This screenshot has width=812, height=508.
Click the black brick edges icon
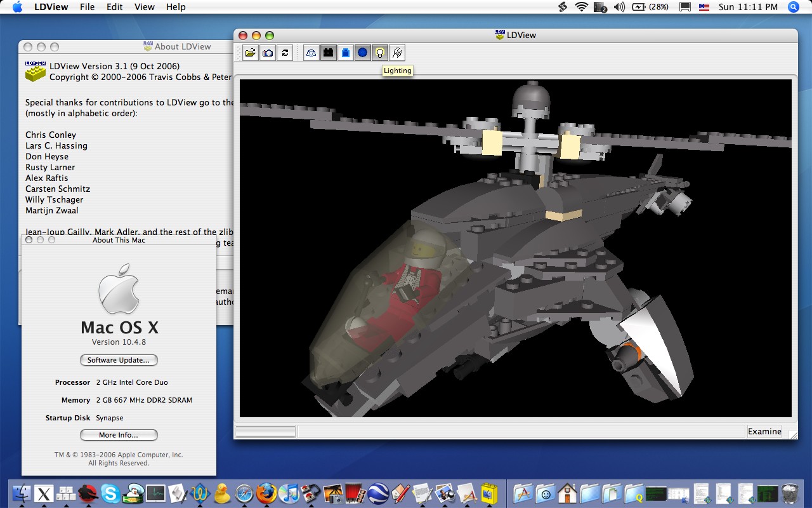point(328,53)
